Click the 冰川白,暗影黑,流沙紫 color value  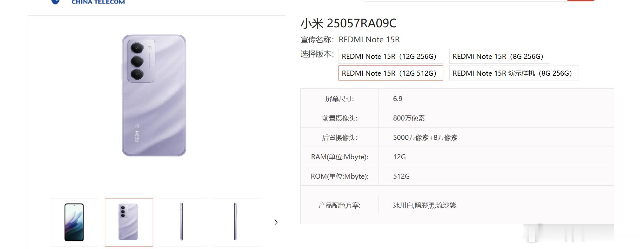click(x=425, y=205)
